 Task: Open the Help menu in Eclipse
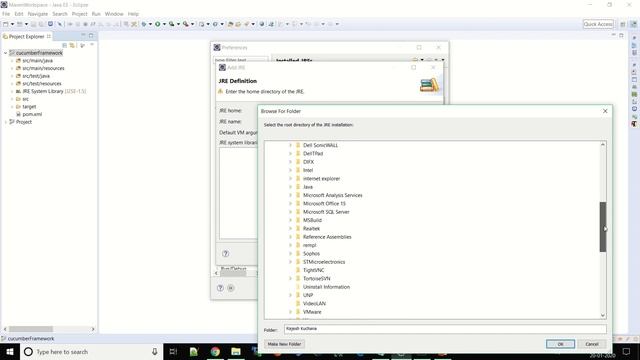pyautogui.click(x=133, y=14)
